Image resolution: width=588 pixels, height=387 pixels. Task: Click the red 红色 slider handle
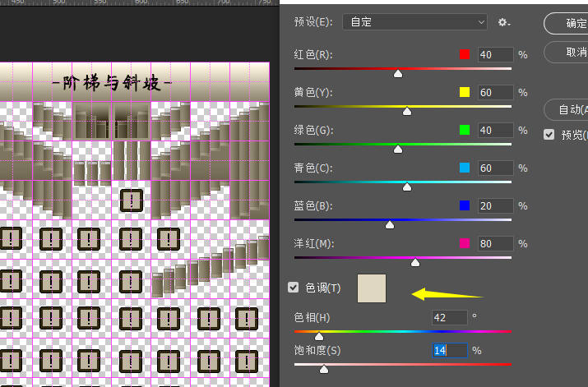398,74
